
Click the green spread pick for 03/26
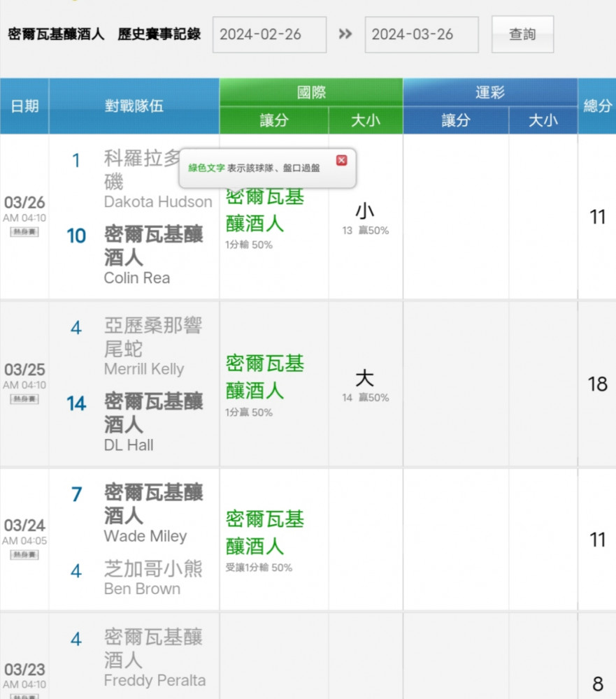[x=265, y=211]
